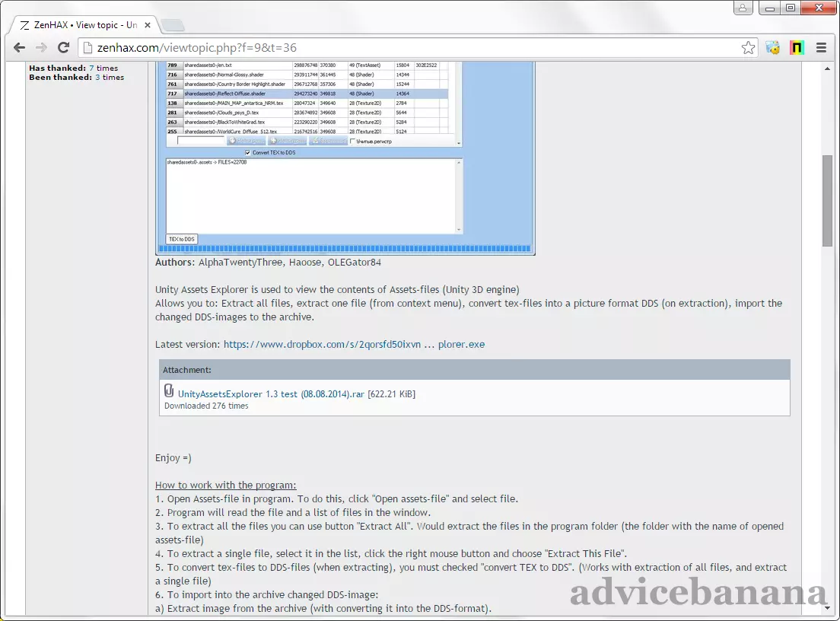Open the Dropbox latest version link
The height and width of the screenshot is (621, 840).
pos(354,345)
